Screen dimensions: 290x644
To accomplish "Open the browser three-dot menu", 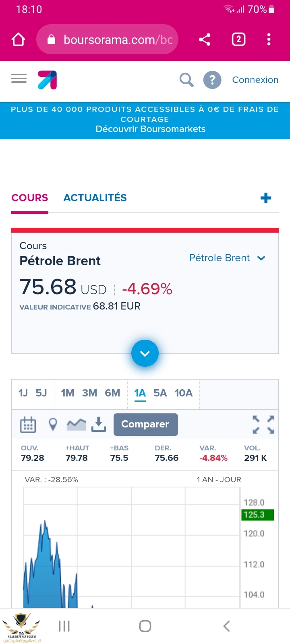I will 269,39.
